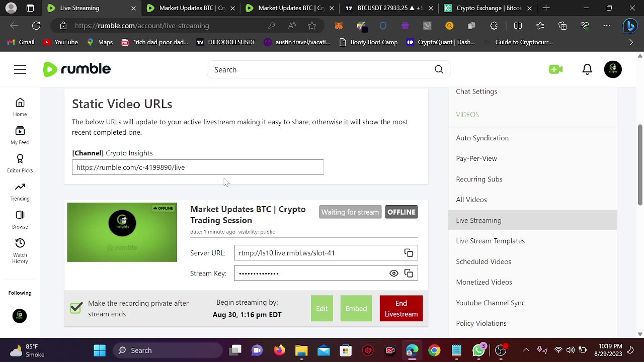644x362 pixels.
Task: Open a new browser tab
Action: (x=546, y=8)
